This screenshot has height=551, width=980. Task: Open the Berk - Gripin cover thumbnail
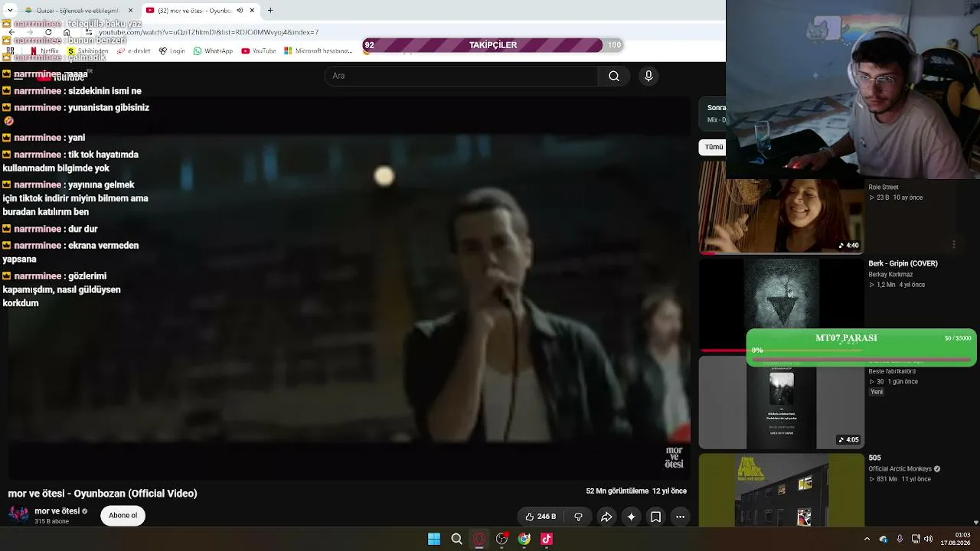pyautogui.click(x=781, y=305)
